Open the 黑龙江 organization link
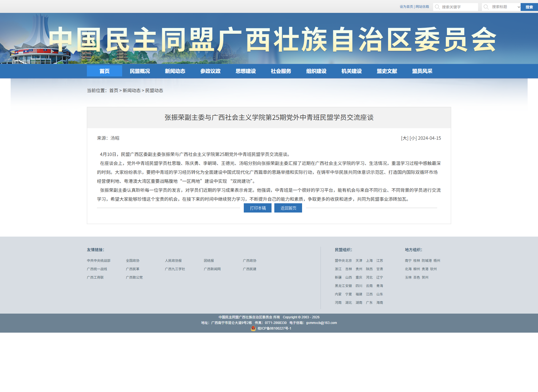The width and height of the screenshot is (538, 392). tap(340, 286)
